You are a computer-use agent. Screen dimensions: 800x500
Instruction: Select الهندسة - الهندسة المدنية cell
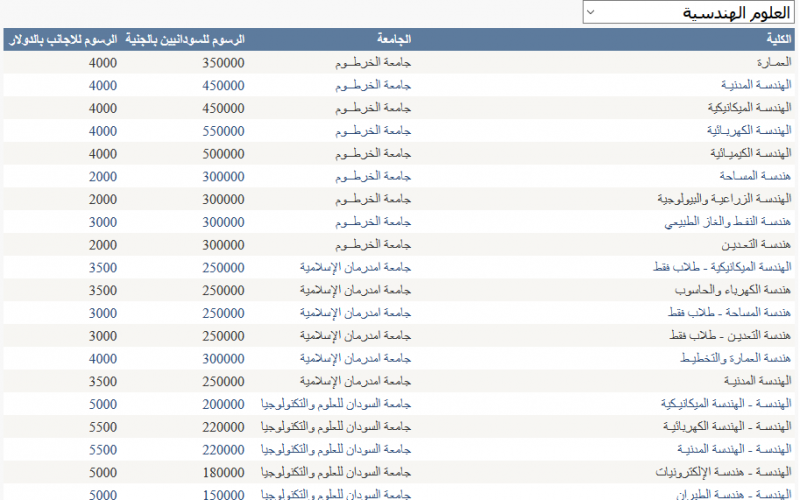pos(735,449)
